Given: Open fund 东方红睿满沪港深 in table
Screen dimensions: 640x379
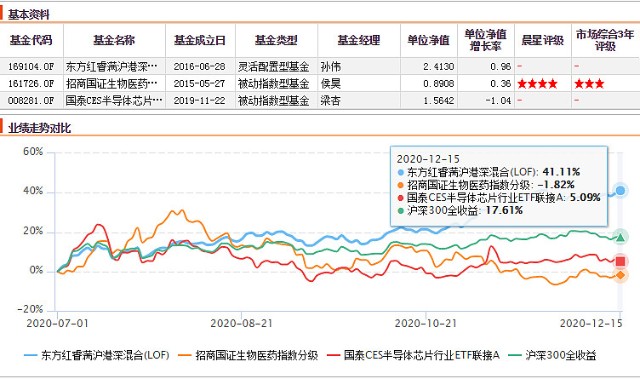Looking at the screenshot, I should point(111,66).
